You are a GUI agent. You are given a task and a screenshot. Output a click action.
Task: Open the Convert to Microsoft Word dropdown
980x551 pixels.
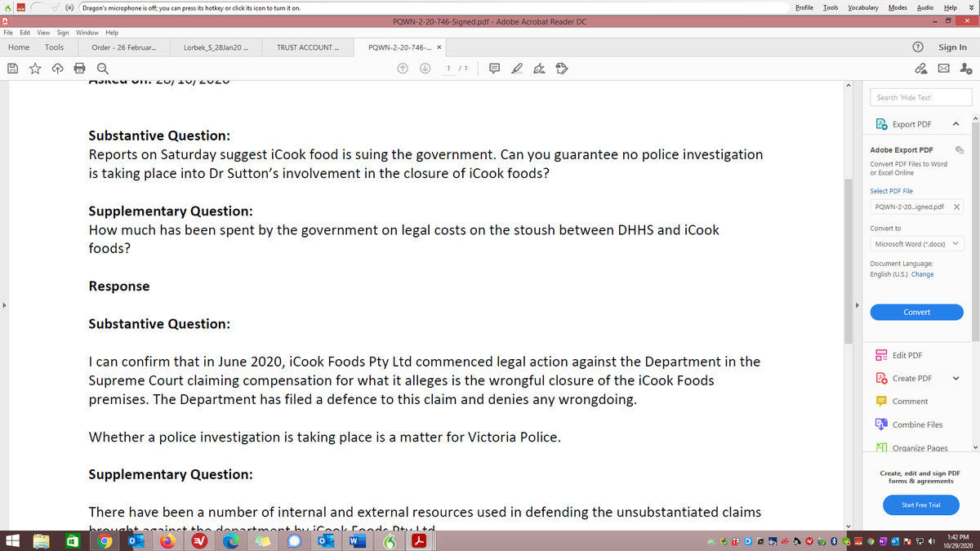click(x=917, y=244)
